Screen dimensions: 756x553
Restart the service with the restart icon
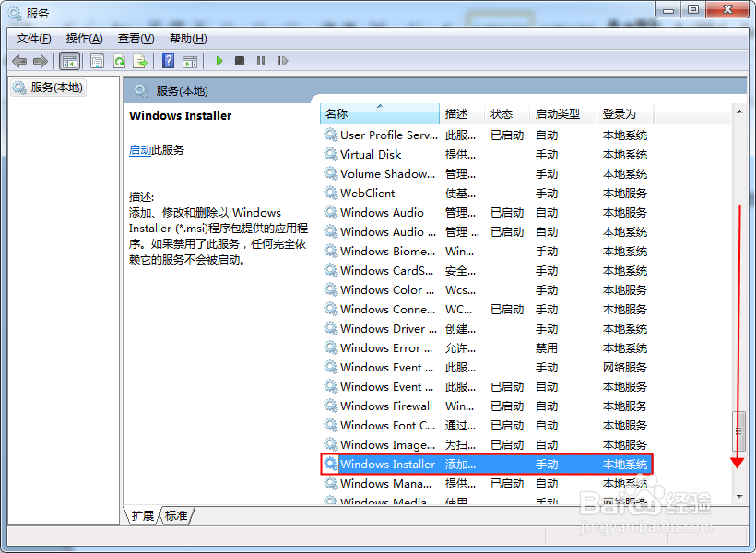282,60
